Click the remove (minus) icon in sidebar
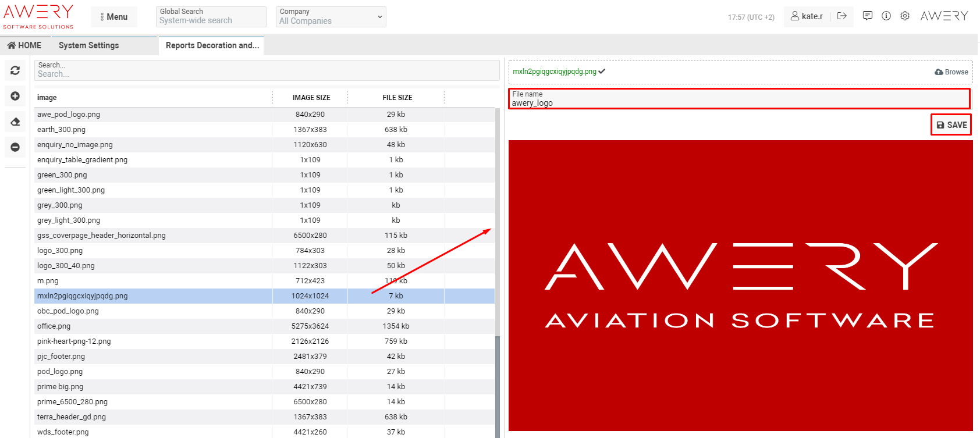This screenshot has height=438, width=980. [x=15, y=147]
